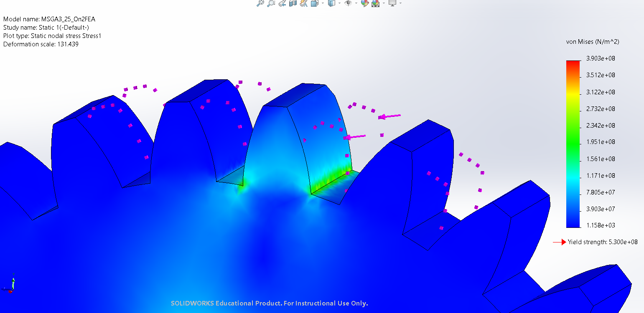
Task: Click the legend minimum value 1.158e+03
Action: point(601,225)
